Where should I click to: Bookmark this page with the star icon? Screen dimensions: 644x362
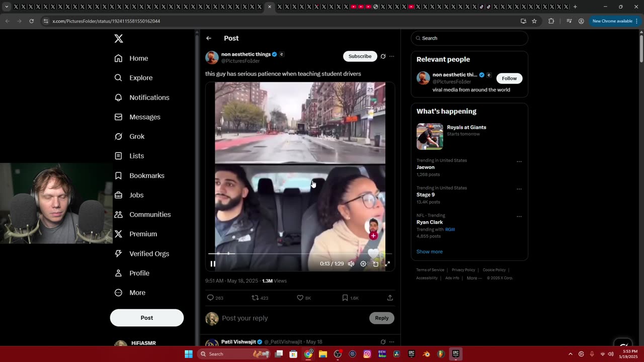click(x=534, y=21)
